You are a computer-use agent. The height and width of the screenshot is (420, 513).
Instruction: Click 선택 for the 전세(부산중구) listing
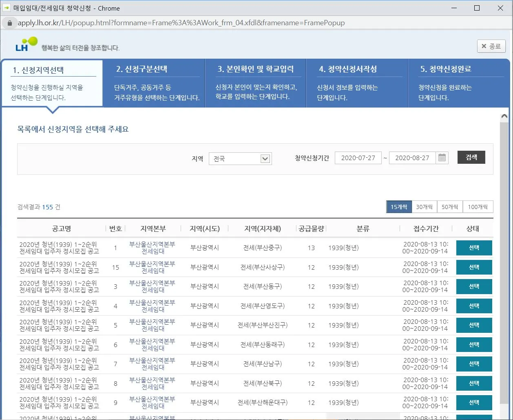pyautogui.click(x=474, y=248)
